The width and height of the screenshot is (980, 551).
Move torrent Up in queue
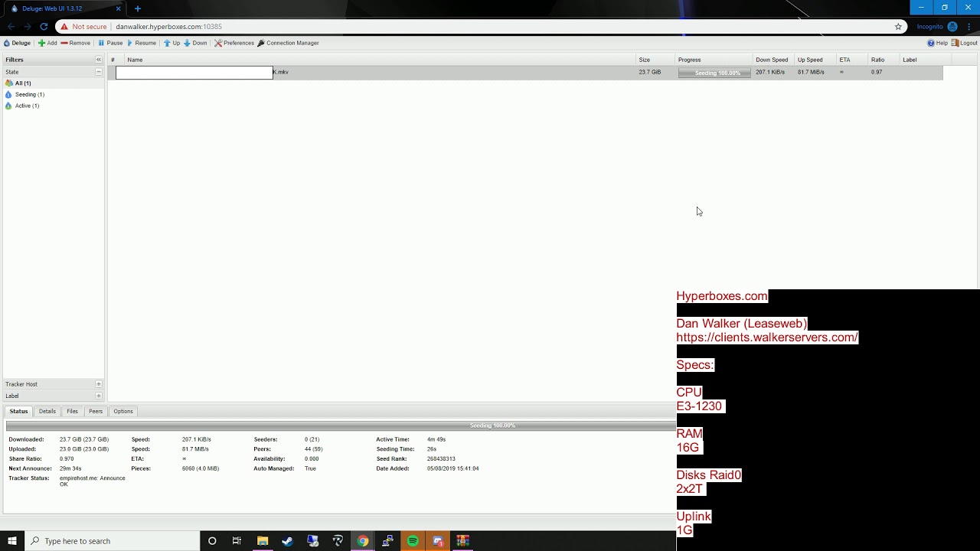coord(171,43)
